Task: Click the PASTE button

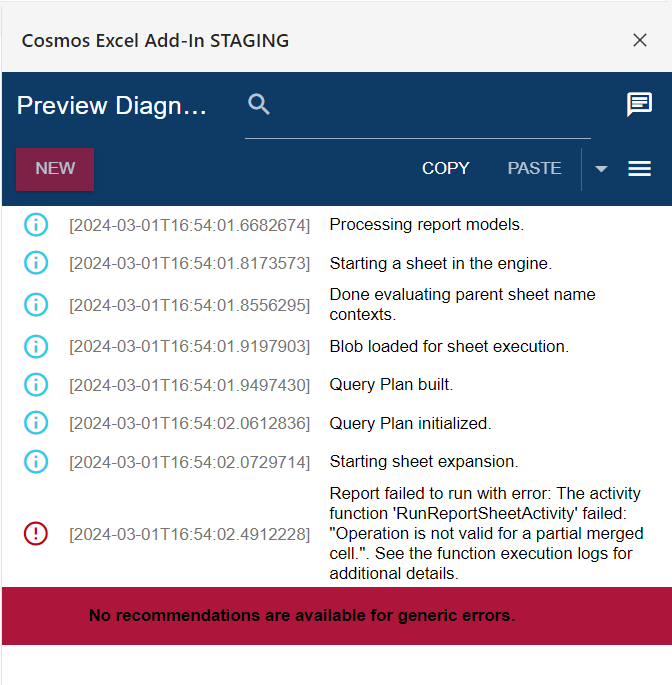Action: (x=534, y=169)
